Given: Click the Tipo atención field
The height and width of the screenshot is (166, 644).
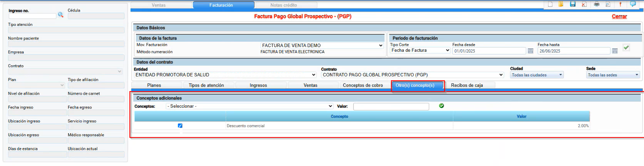Looking at the screenshot, I should [x=66, y=30].
